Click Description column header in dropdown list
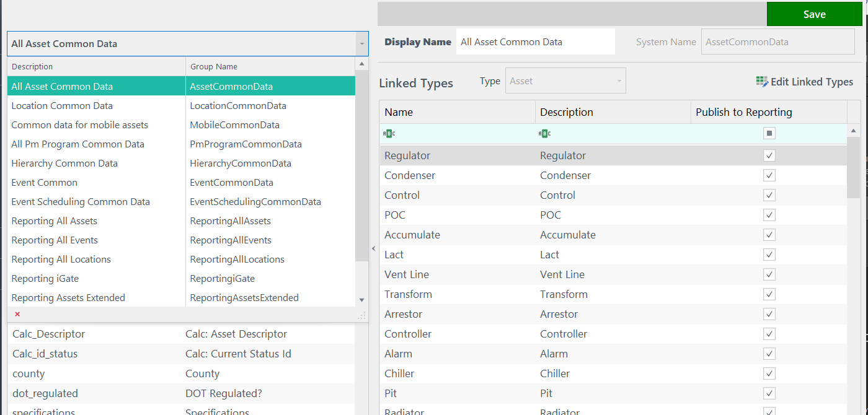The height and width of the screenshot is (415, 868). (x=96, y=66)
